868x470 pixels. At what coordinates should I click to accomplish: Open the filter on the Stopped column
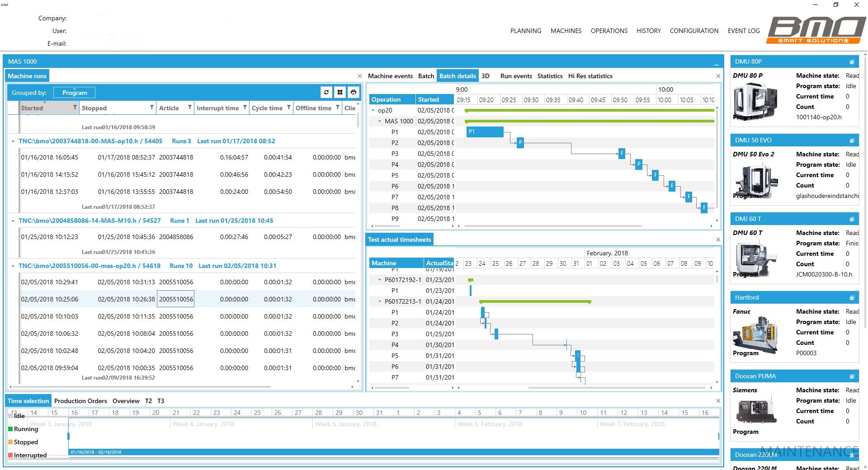click(x=152, y=108)
